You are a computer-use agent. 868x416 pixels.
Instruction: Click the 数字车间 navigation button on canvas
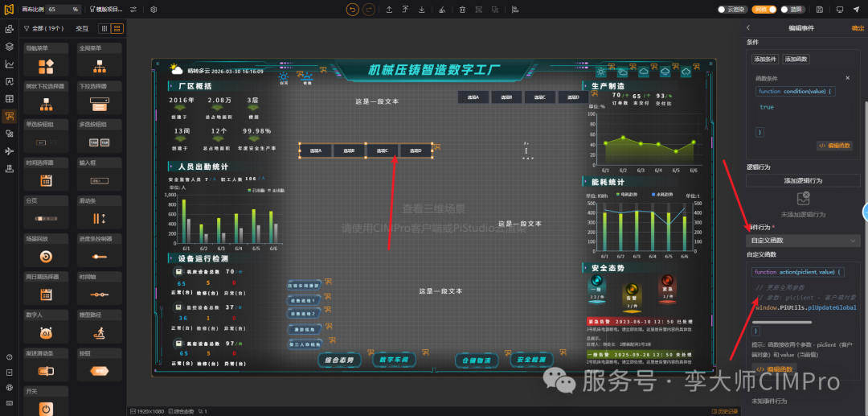[x=394, y=360]
